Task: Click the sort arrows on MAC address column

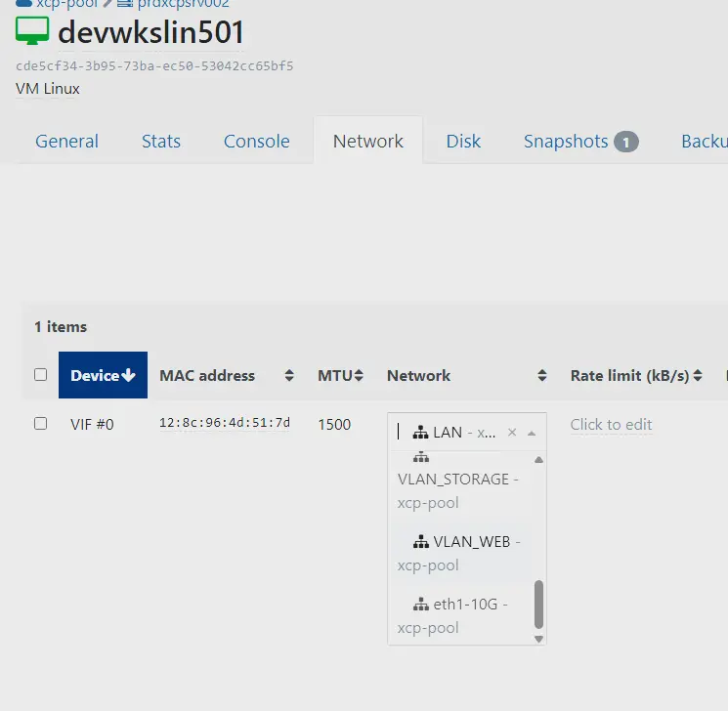Action: click(x=289, y=376)
